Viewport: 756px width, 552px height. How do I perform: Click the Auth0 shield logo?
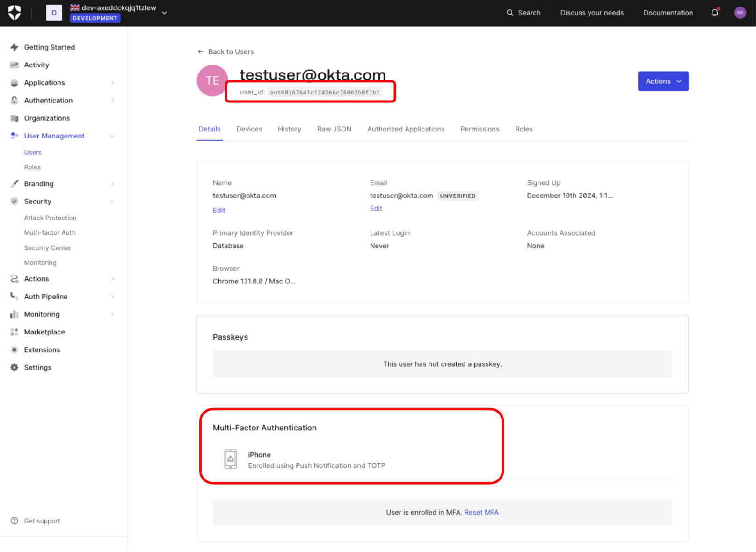(15, 13)
